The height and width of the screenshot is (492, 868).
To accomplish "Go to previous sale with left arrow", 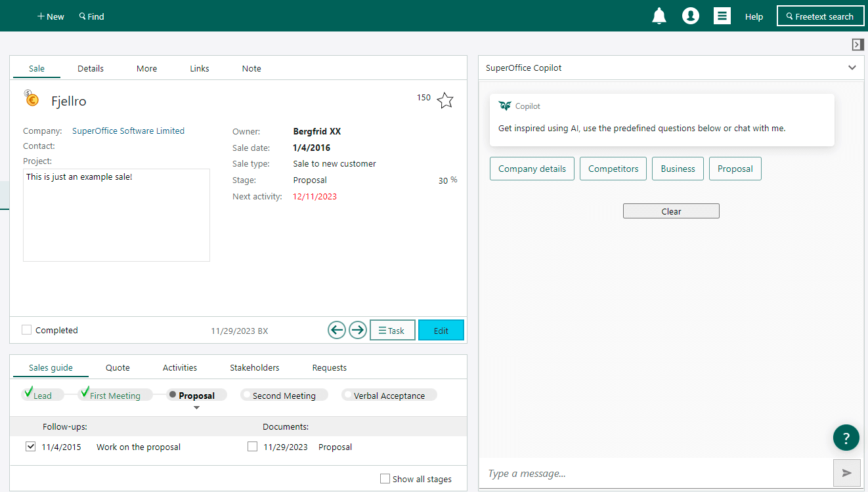I will (x=337, y=330).
